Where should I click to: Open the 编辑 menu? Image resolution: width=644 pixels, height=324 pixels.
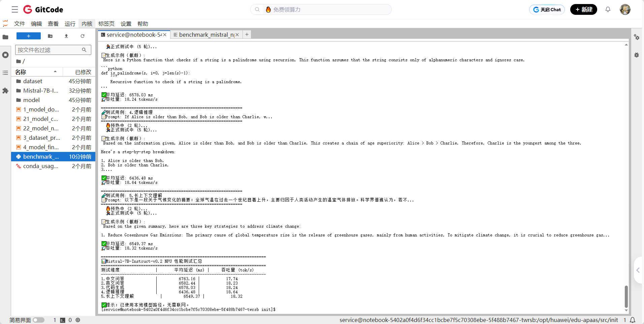[36, 24]
